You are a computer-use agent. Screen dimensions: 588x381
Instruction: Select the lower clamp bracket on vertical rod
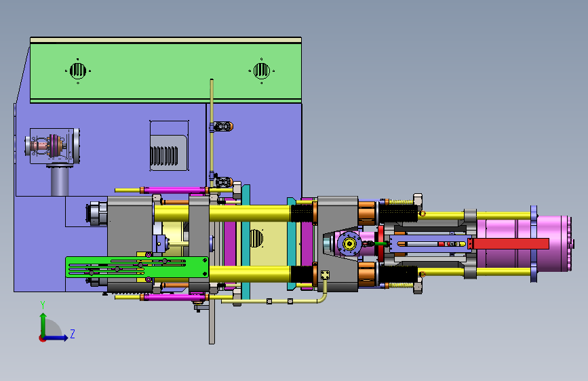coord(222,182)
